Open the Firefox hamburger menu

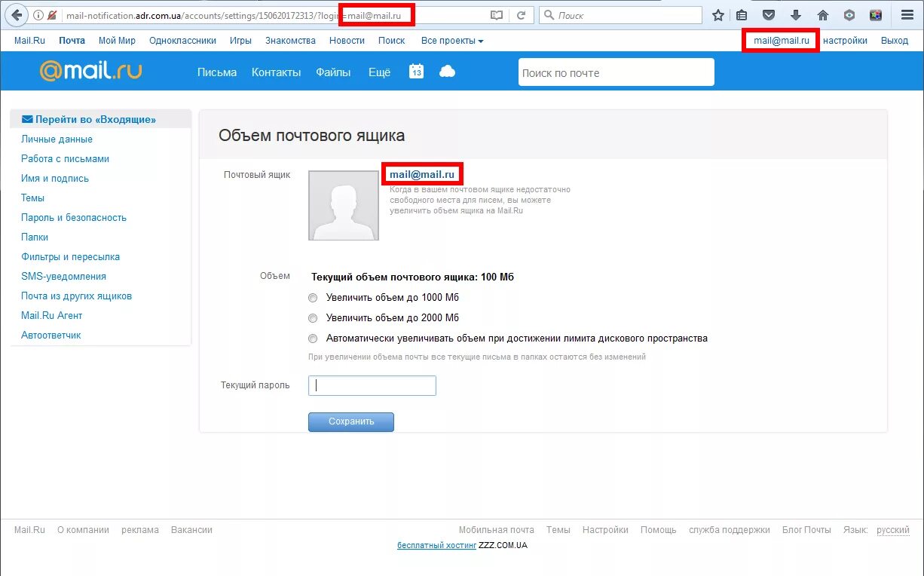coord(907,15)
